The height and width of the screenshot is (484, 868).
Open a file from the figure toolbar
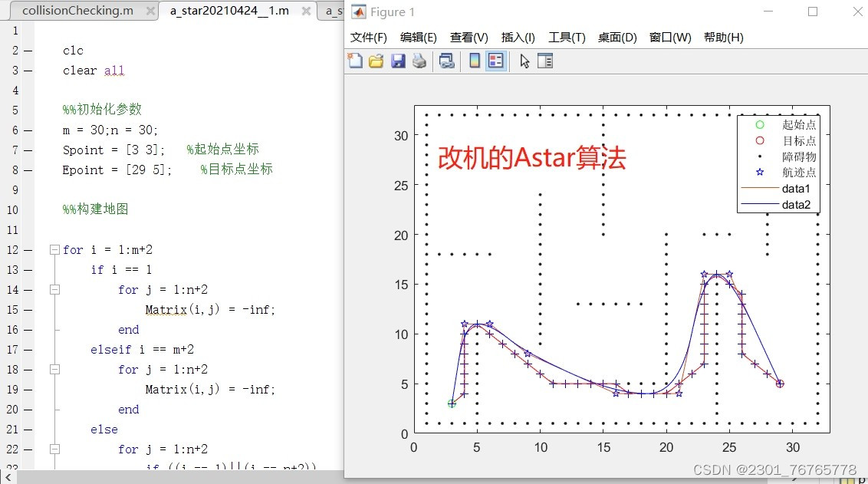[x=375, y=61]
